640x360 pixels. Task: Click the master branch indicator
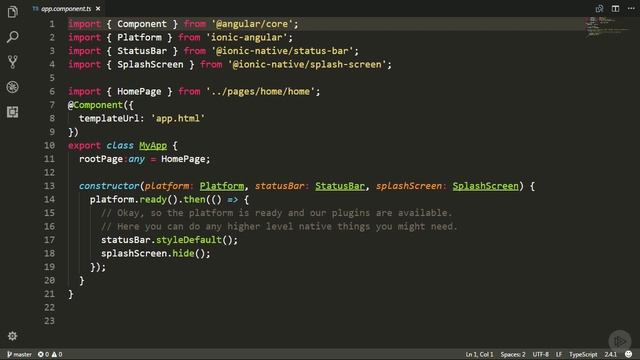point(19,354)
